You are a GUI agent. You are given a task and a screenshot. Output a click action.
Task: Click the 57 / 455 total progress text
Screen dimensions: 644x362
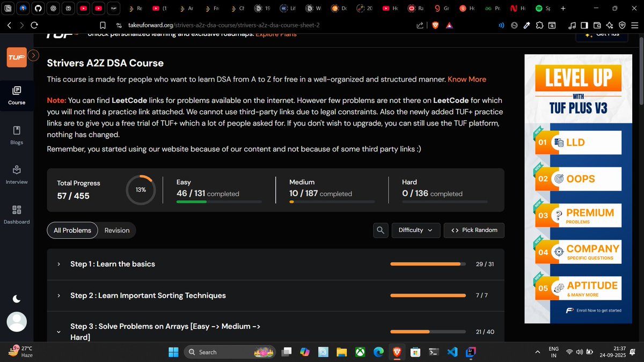(x=74, y=196)
